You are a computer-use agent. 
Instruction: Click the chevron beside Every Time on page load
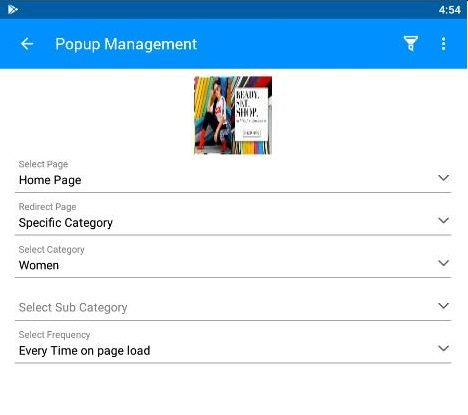coord(443,348)
